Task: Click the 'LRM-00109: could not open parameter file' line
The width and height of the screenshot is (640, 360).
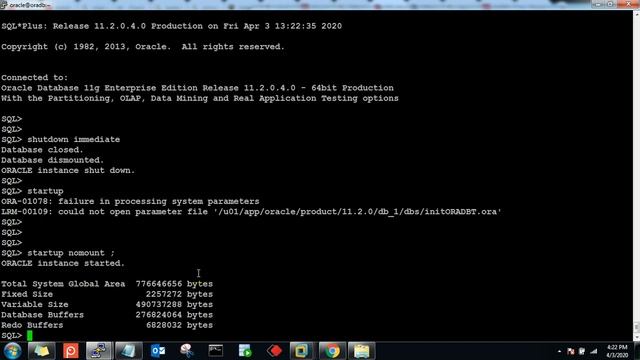Action: click(x=251, y=212)
